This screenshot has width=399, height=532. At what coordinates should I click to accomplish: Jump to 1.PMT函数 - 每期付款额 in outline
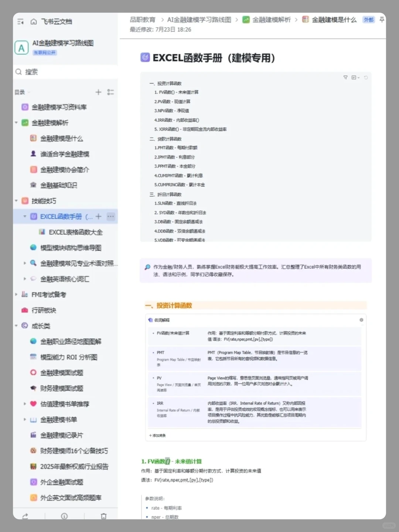point(176,148)
